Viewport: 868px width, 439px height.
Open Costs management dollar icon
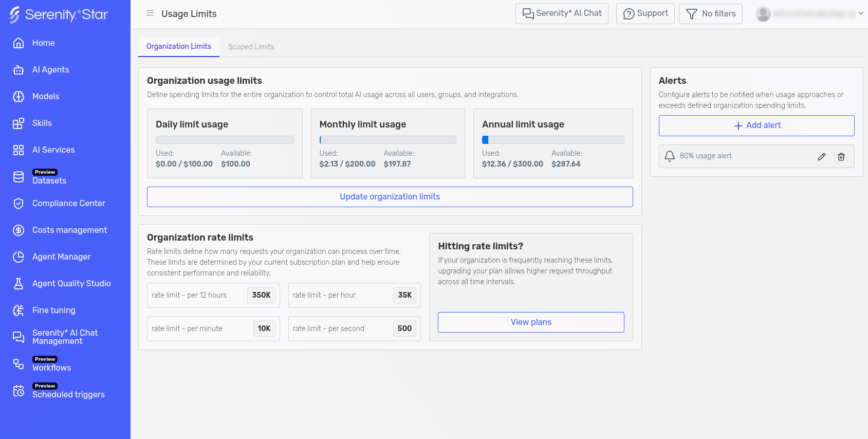point(19,230)
